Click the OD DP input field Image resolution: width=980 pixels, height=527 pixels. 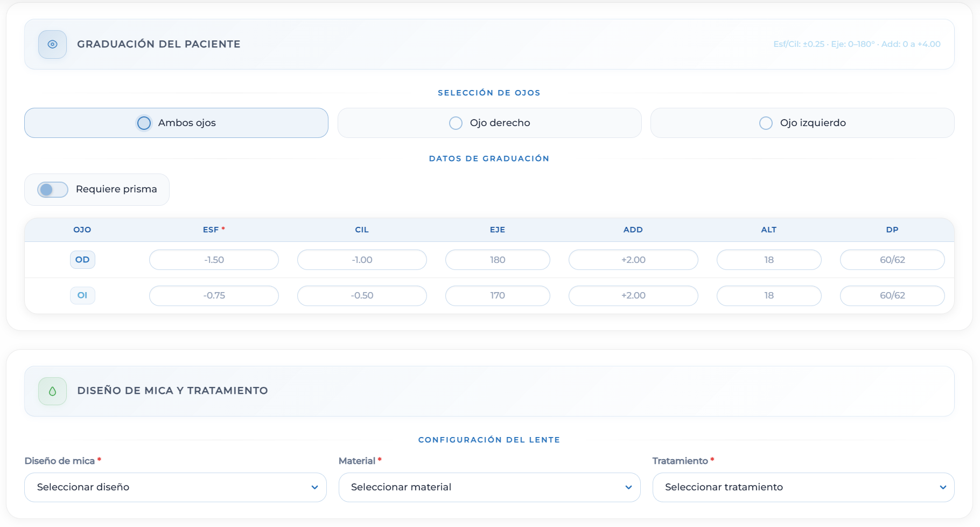(892, 260)
